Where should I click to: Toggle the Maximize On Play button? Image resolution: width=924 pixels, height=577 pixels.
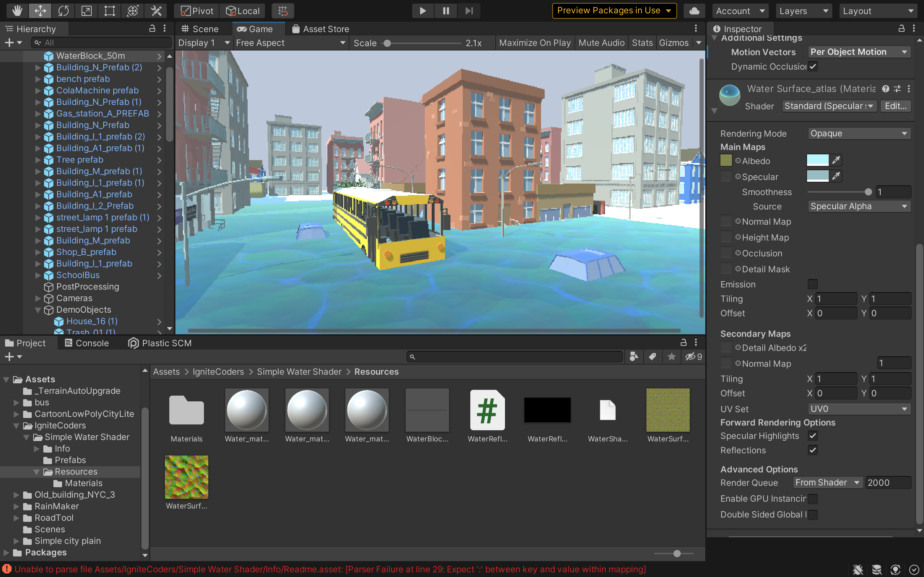(535, 43)
